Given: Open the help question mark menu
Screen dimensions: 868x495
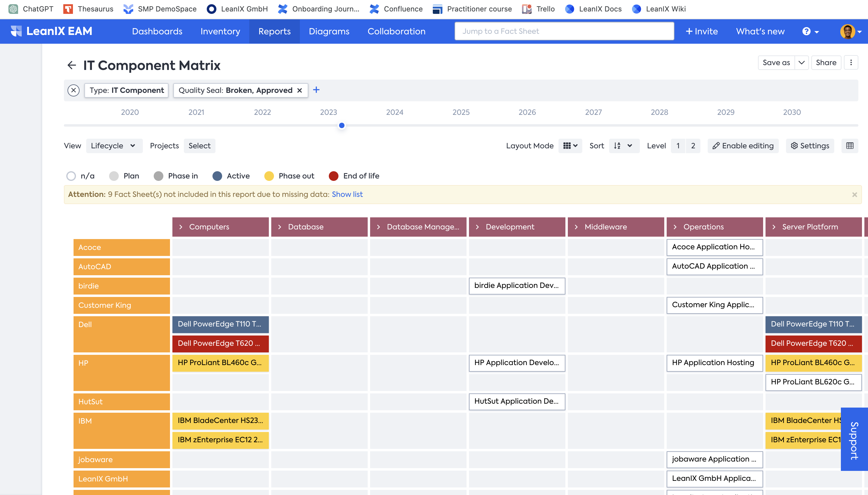Looking at the screenshot, I should [x=810, y=31].
